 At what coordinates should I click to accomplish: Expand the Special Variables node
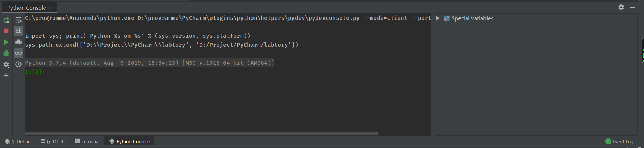pyautogui.click(x=438, y=18)
